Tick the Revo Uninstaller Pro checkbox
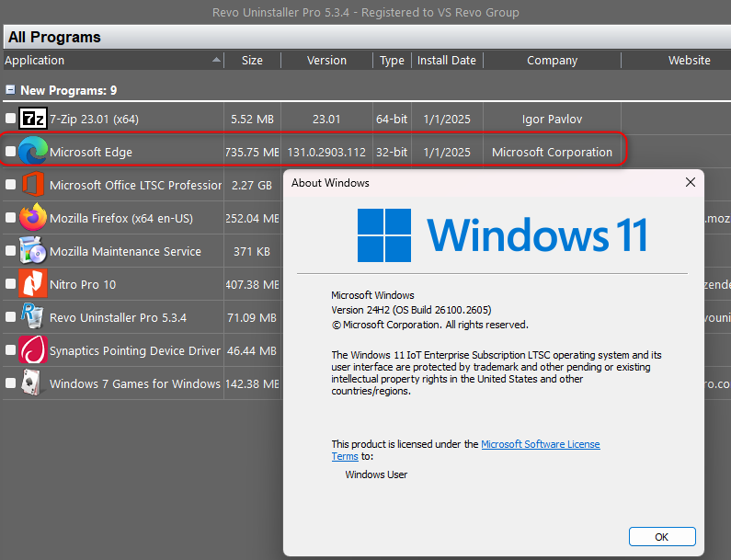Image resolution: width=731 pixels, height=560 pixels. click(10, 317)
